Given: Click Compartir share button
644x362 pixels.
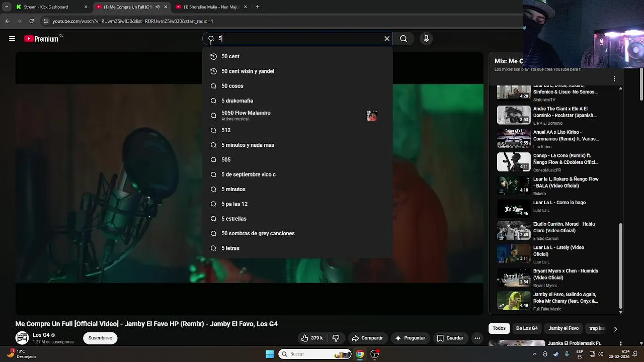Looking at the screenshot, I should [x=367, y=338].
